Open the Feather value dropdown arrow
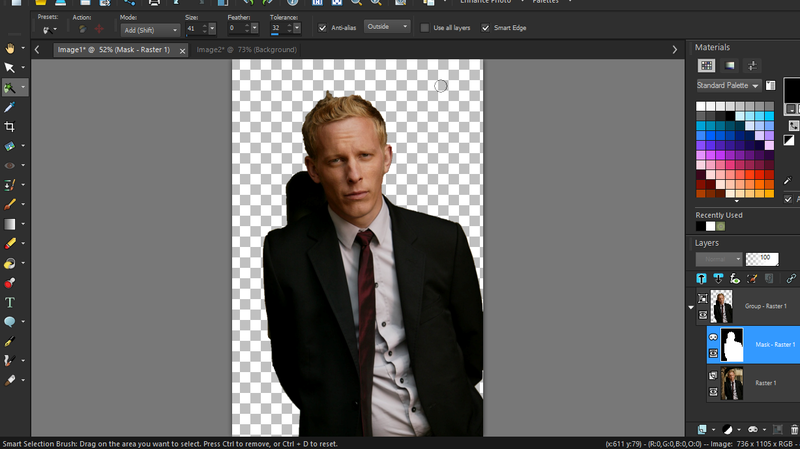800x449 pixels. 255,29
